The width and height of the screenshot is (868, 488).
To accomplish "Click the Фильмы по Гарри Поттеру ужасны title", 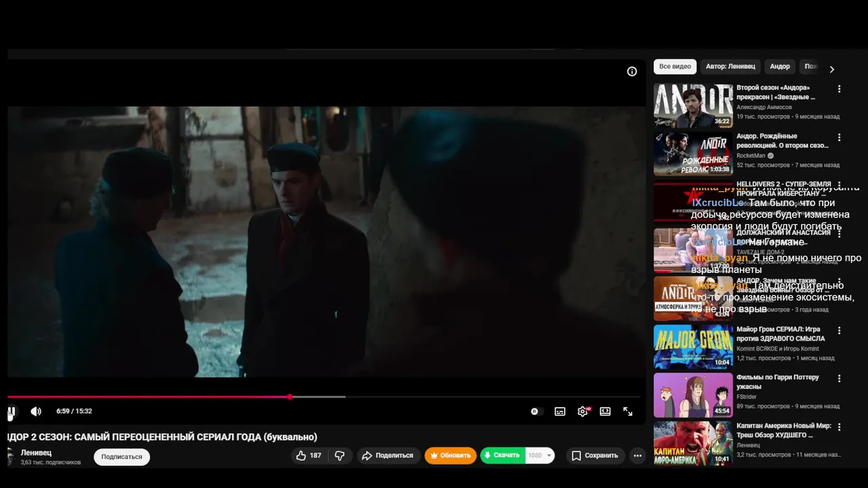I will click(x=778, y=382).
